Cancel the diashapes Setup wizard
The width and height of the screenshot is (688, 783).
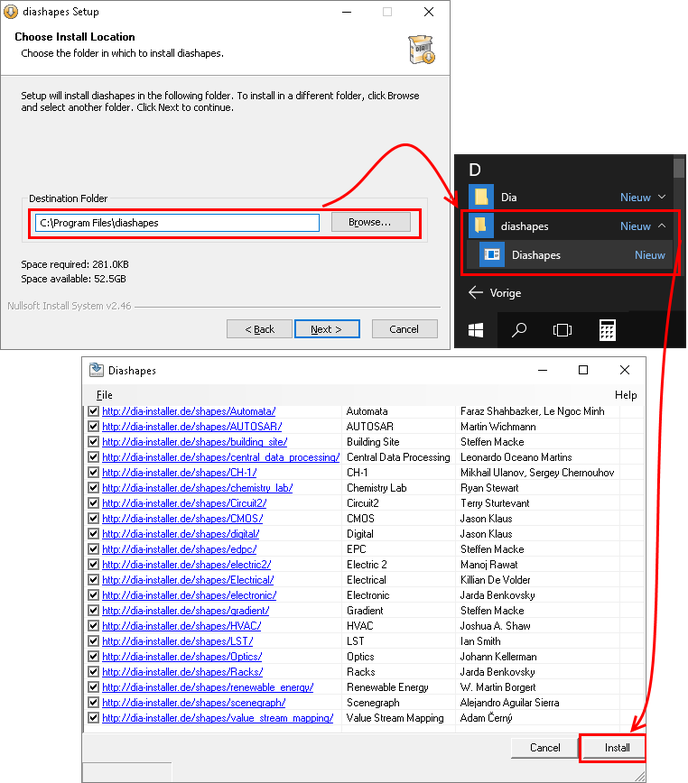(404, 329)
